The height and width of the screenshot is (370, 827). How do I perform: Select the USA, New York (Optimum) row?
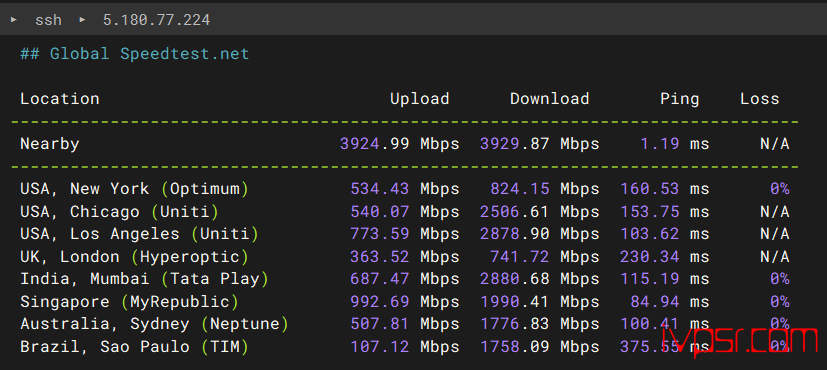coord(405,189)
